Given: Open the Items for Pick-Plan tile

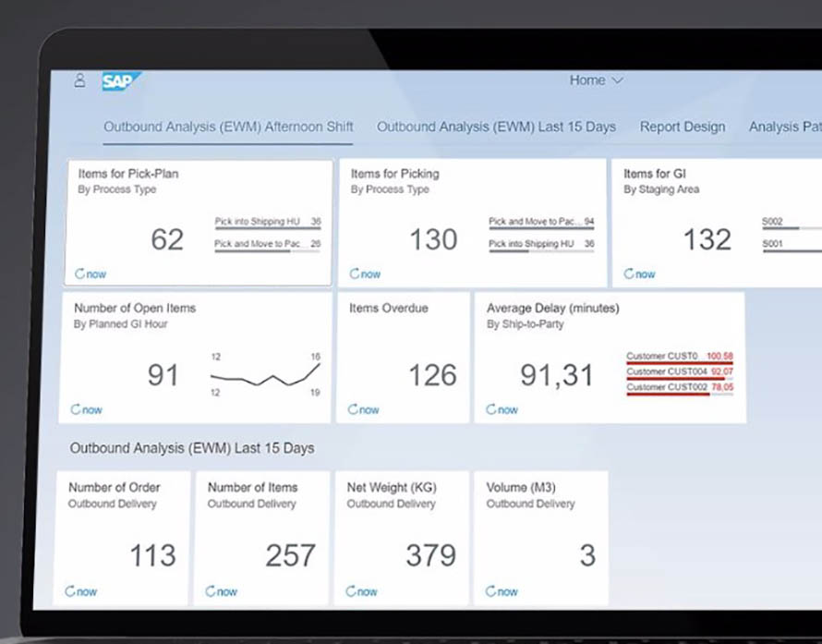Looking at the screenshot, I should (x=199, y=223).
